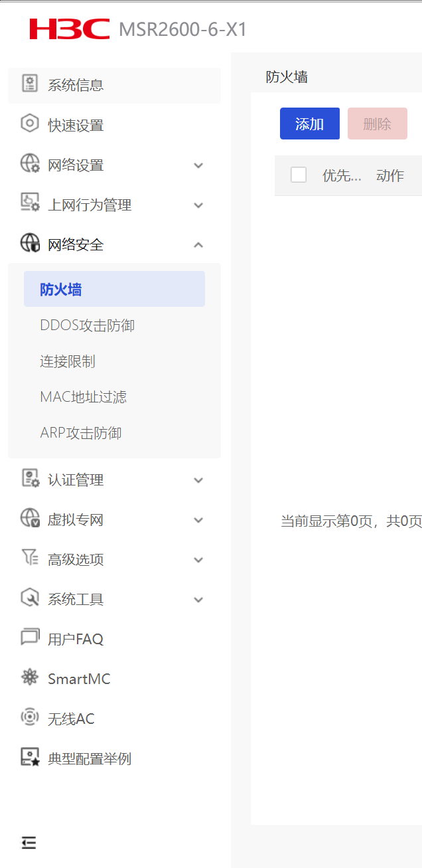The image size is (422, 868).
Task: Click the blue 添加 button
Action: (x=309, y=124)
